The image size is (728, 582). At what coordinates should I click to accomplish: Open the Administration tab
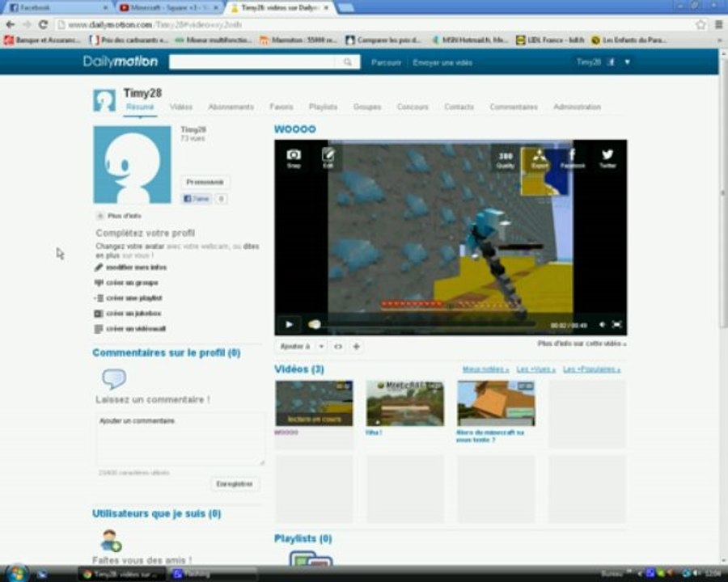tap(577, 107)
